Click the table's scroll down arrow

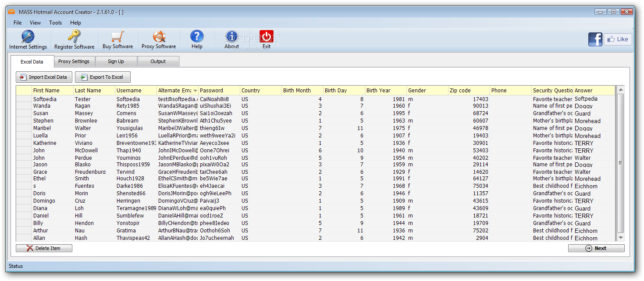tap(620, 237)
